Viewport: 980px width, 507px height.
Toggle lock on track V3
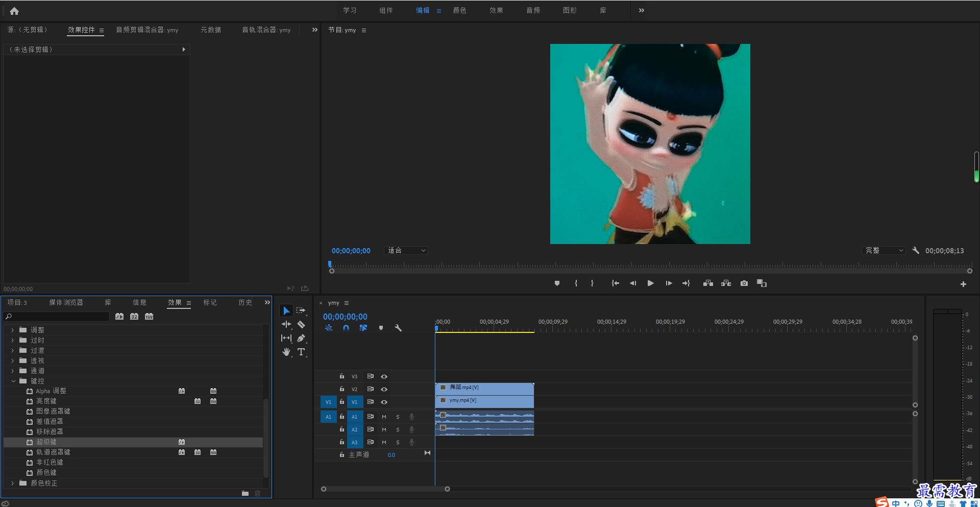tap(342, 376)
